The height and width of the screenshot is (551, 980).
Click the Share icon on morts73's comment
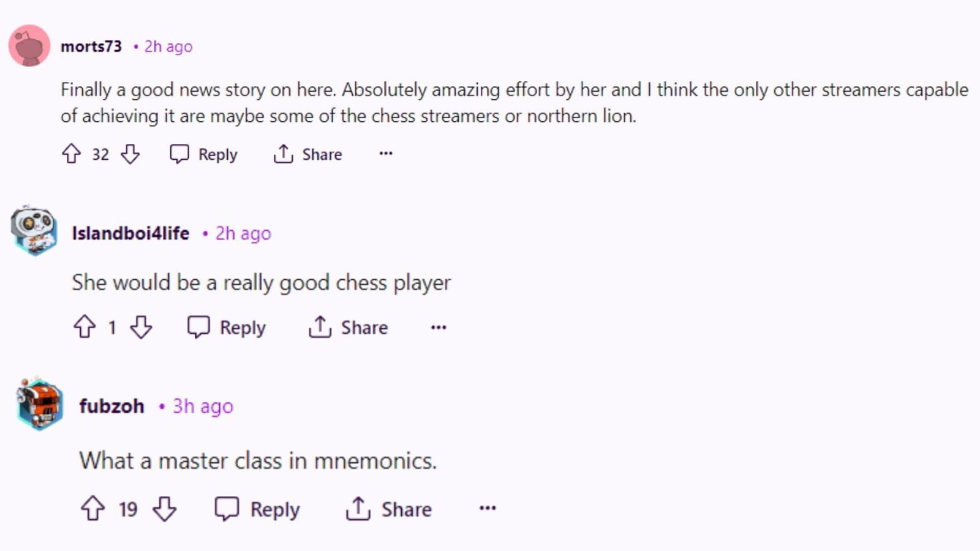[x=283, y=154]
